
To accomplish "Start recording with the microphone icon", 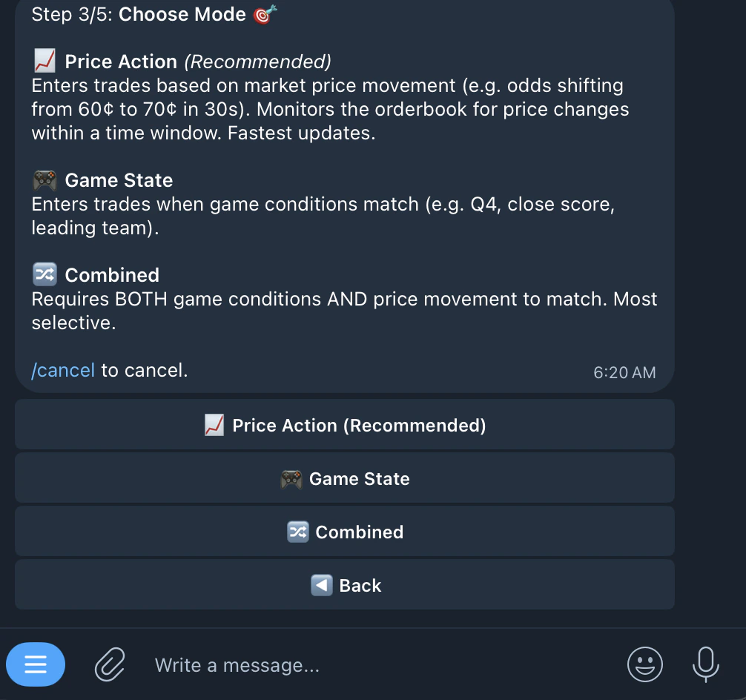I will 704,664.
